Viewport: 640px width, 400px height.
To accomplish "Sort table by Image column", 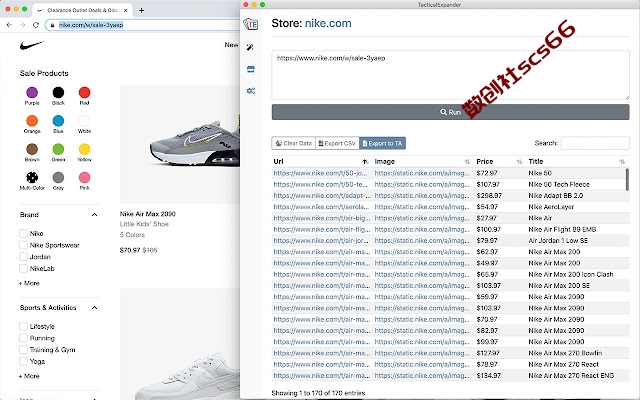I will [x=422, y=162].
